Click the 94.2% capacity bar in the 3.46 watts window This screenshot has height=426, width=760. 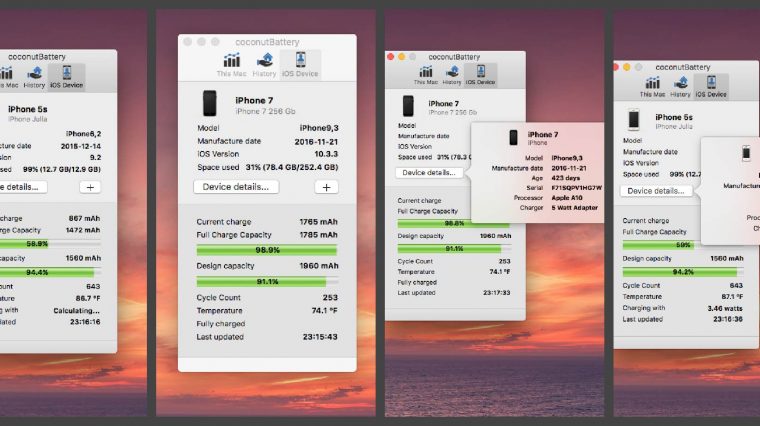682,272
